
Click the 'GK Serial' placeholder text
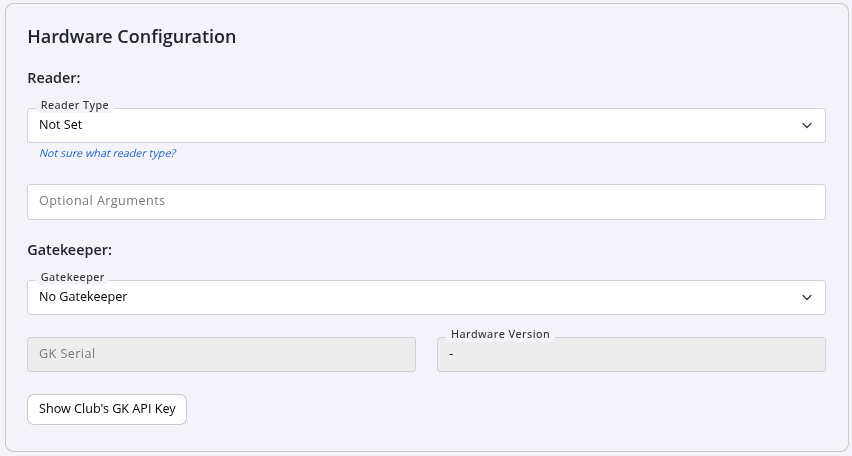tap(67, 354)
